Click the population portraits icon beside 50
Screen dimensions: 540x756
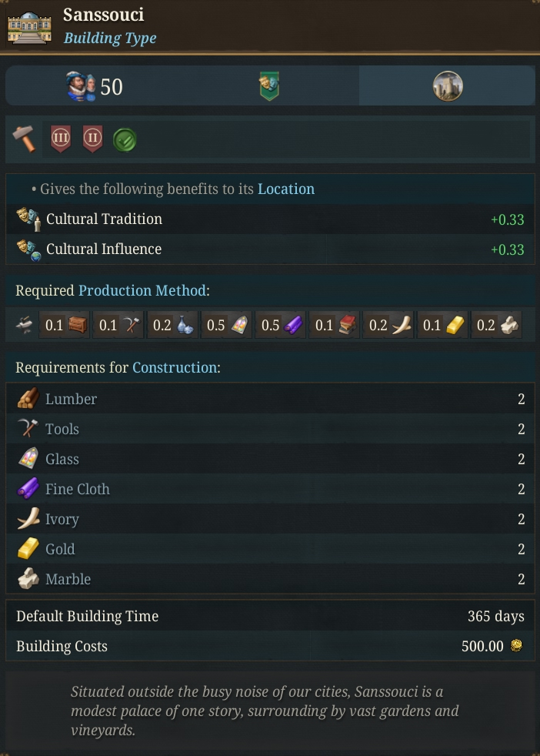81,86
